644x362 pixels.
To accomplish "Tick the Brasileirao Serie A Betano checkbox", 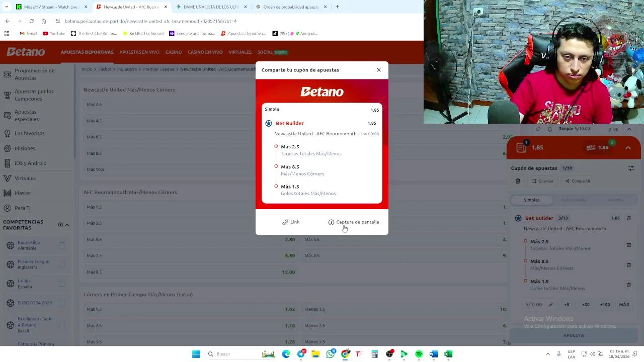I will click(x=62, y=325).
